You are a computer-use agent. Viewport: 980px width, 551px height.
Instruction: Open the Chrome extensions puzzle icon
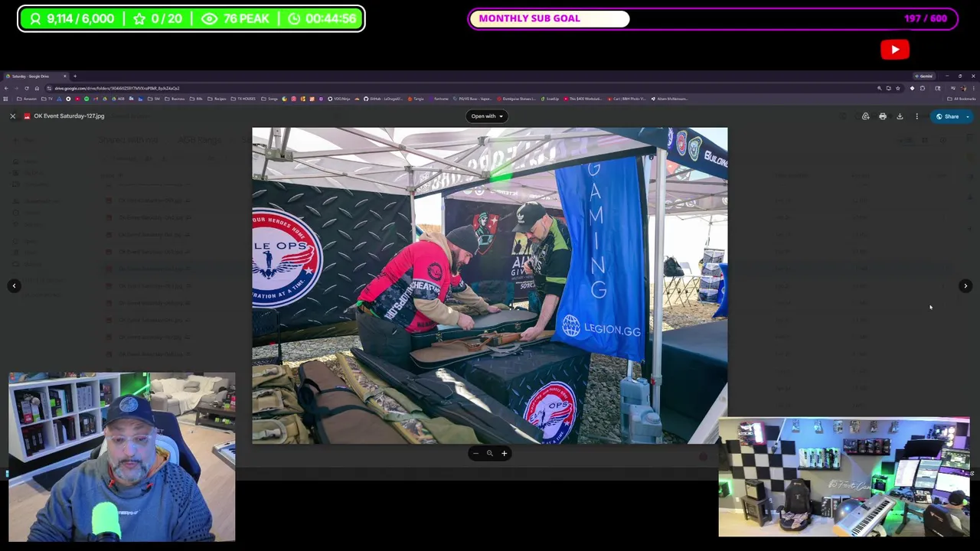coord(923,88)
